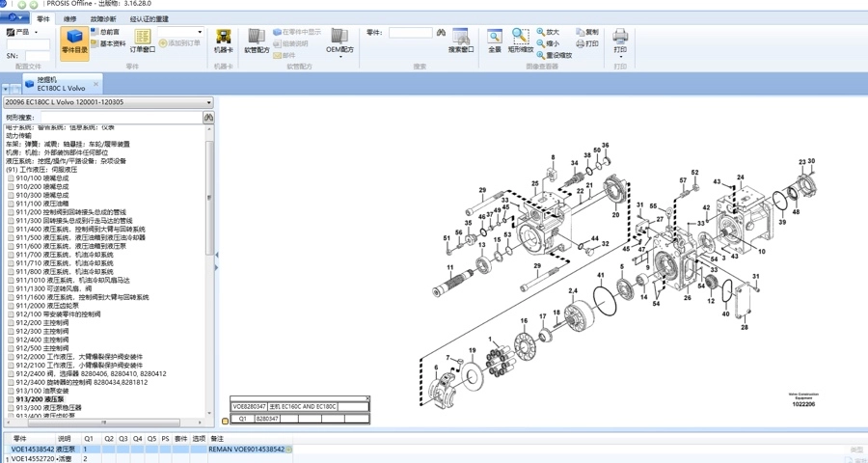868x463 pixels.
Task: Expand the 产品 dropdown arrow
Action: coord(37,32)
